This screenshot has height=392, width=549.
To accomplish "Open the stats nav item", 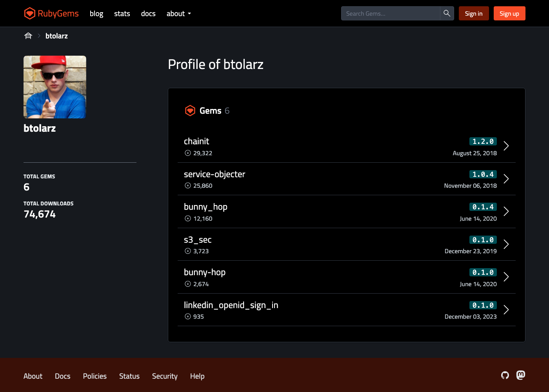I will tap(122, 13).
